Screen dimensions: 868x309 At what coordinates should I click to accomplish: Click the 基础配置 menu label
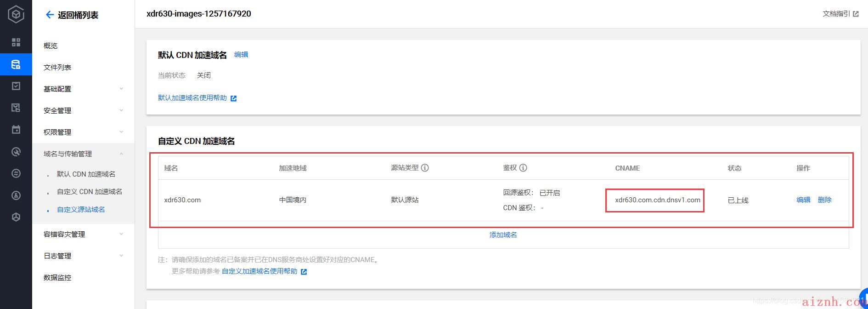click(x=57, y=89)
